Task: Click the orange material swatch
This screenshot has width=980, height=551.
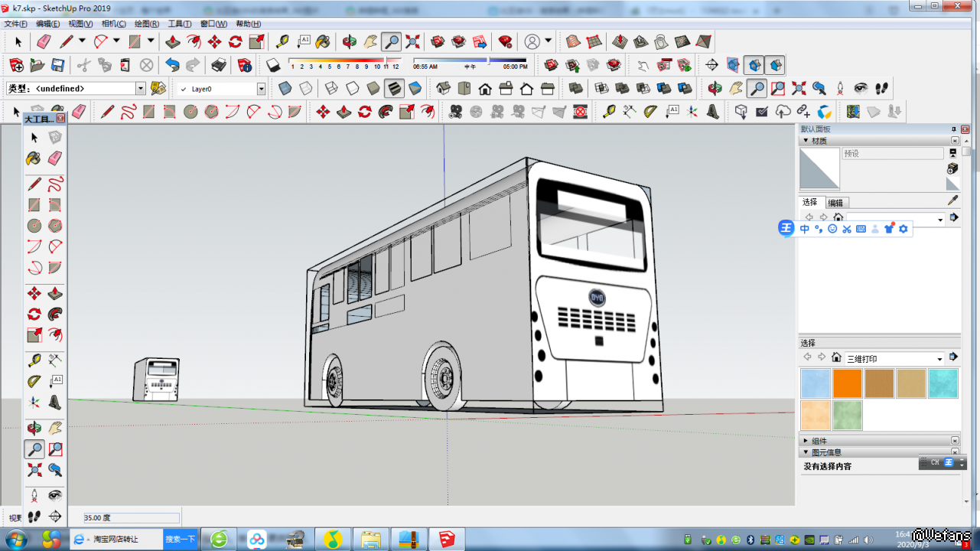Action: click(x=847, y=383)
